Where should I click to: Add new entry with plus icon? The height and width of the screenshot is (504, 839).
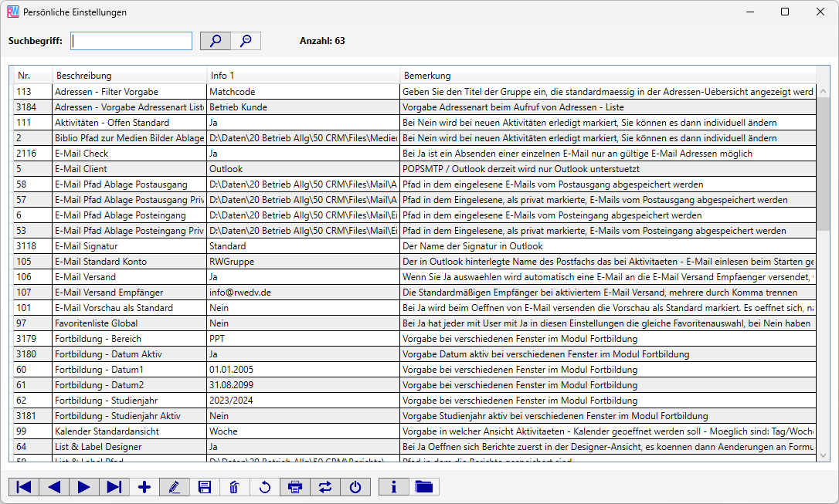pos(144,487)
